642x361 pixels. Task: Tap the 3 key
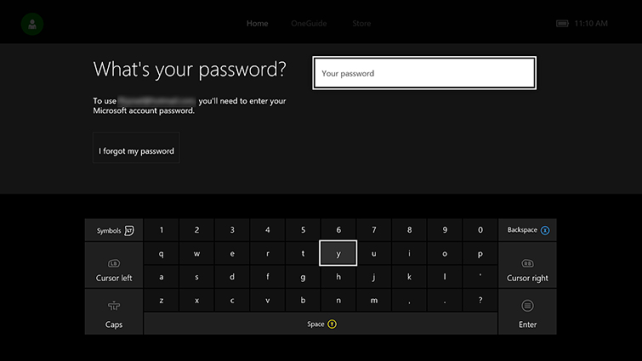232,230
